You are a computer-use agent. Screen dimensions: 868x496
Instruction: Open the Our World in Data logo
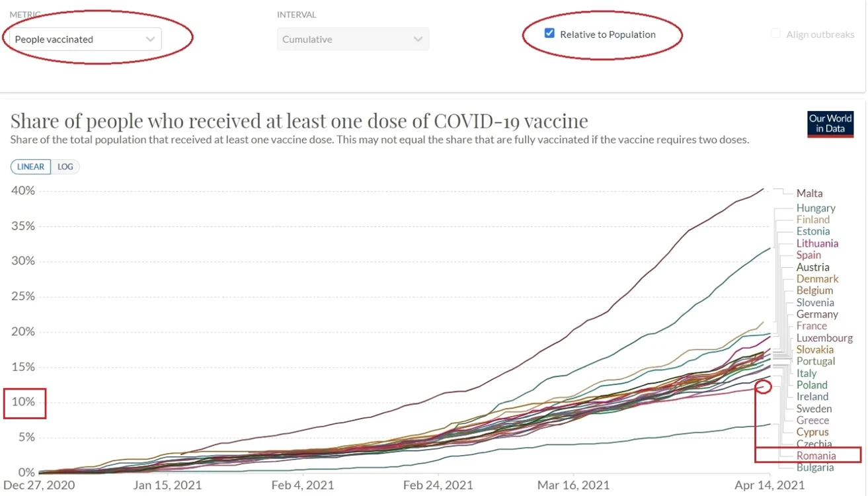click(x=830, y=124)
